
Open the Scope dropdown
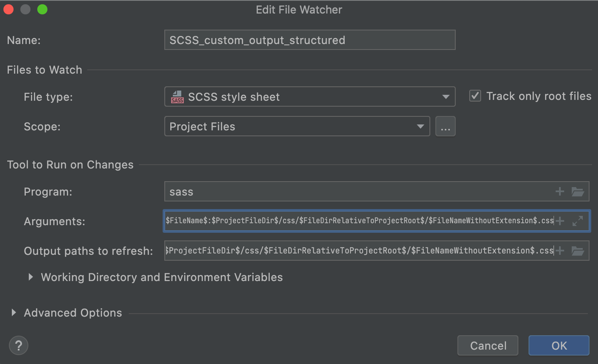click(421, 126)
